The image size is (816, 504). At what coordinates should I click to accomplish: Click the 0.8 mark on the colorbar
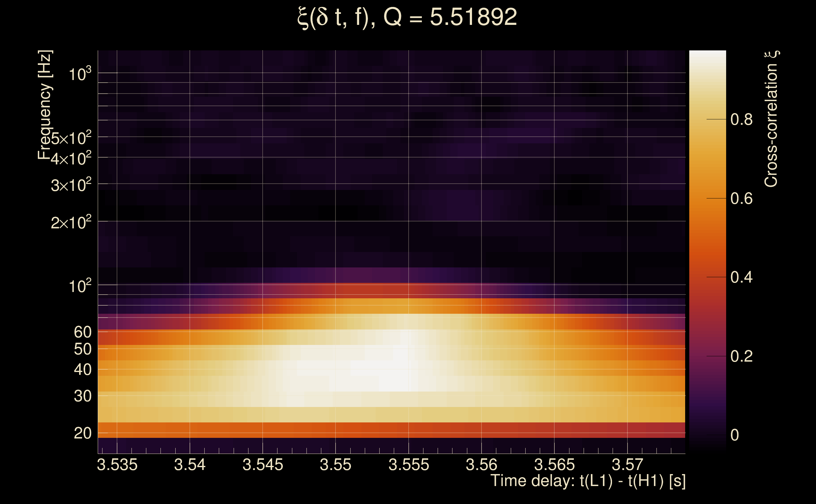tap(741, 119)
